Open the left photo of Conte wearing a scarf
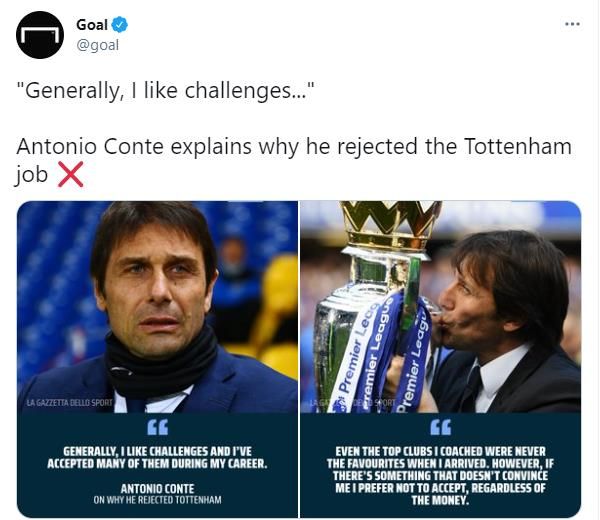This screenshot has width=600, height=520. pyautogui.click(x=158, y=300)
